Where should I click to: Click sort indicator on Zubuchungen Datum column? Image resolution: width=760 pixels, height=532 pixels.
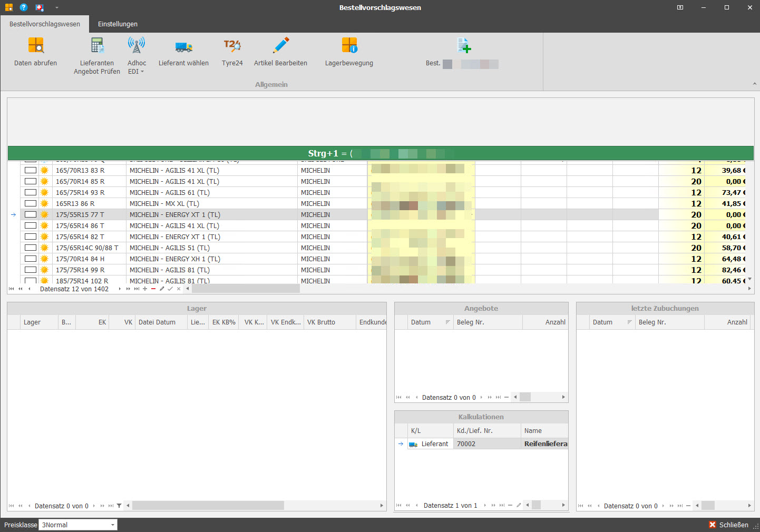[629, 322]
